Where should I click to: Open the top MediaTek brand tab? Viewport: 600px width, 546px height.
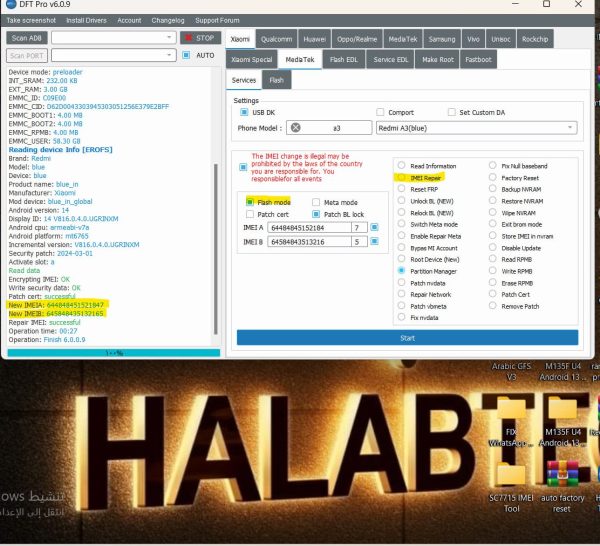pos(403,39)
